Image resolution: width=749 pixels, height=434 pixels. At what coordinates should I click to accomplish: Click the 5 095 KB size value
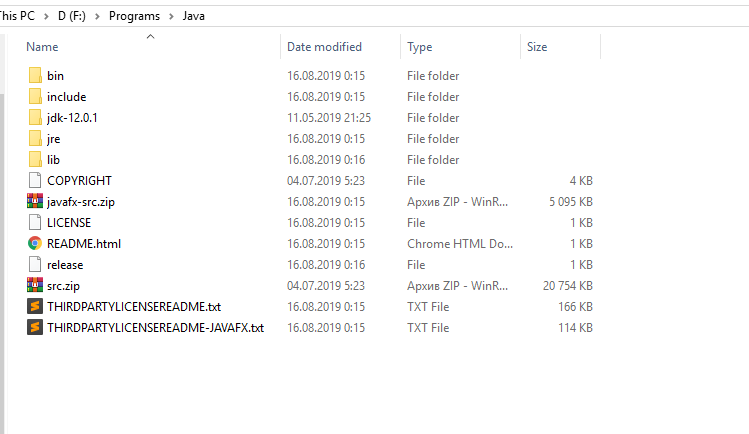tap(571, 201)
